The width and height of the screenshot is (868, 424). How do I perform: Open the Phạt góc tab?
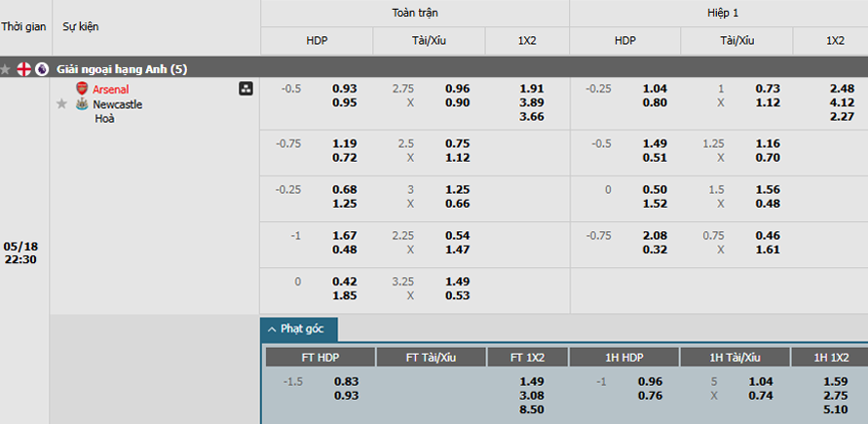(299, 329)
